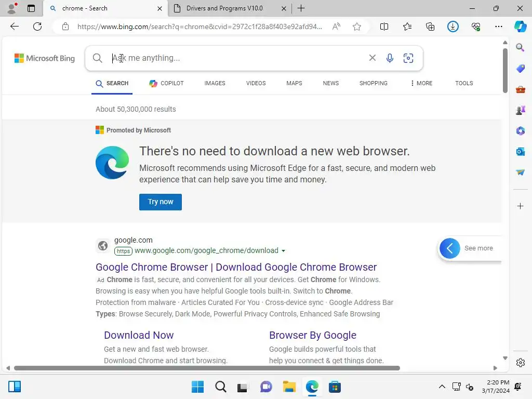
Task: Open a new browser tab
Action: (x=301, y=8)
